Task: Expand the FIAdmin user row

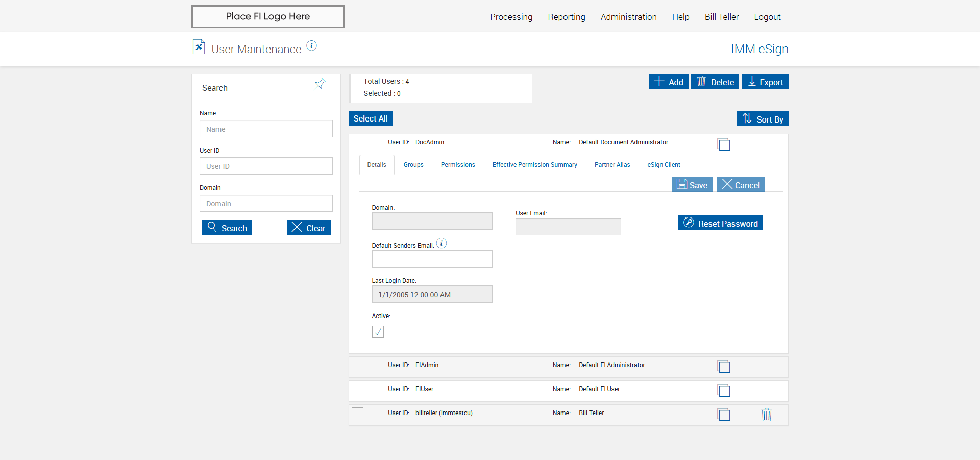Action: click(x=568, y=367)
